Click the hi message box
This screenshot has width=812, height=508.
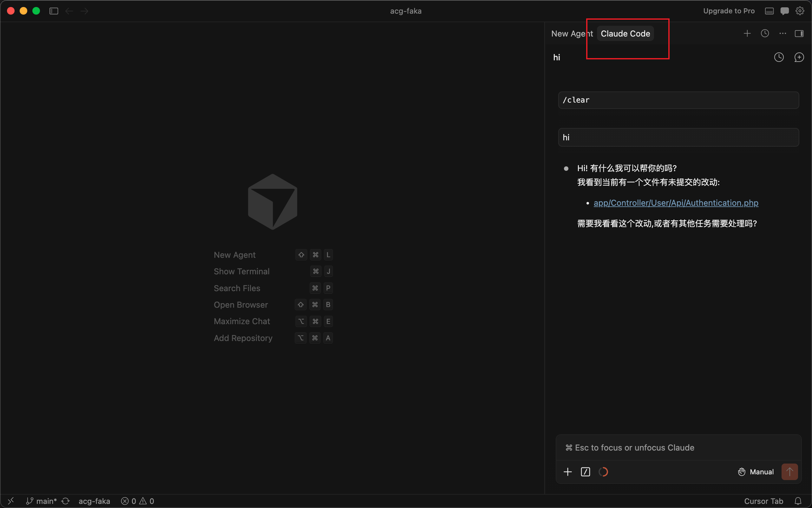coord(678,137)
